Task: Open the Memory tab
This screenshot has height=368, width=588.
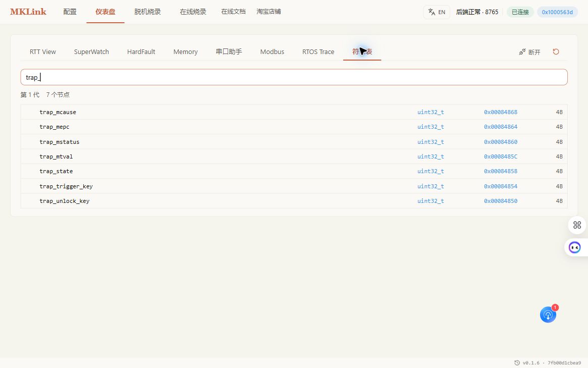Action: pos(185,52)
